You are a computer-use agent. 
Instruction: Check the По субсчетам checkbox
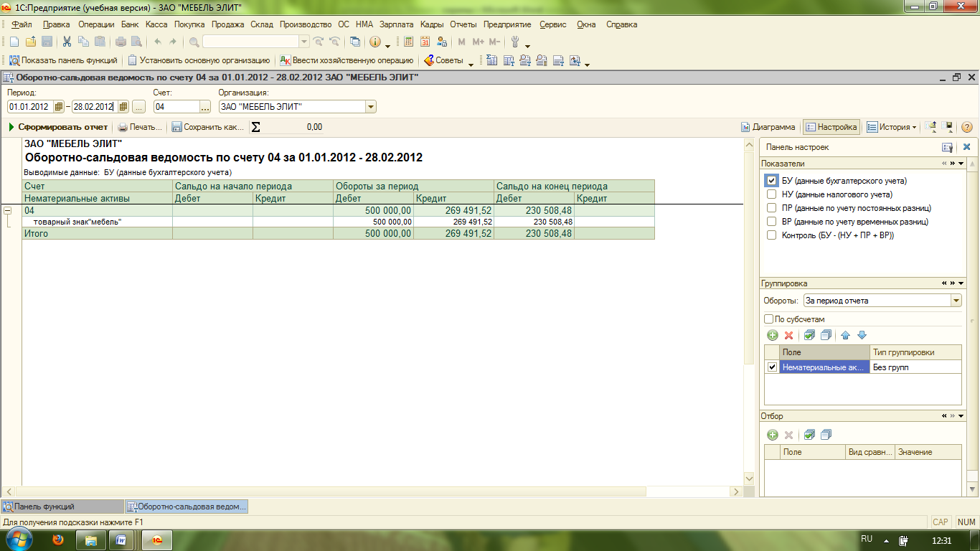pyautogui.click(x=769, y=319)
